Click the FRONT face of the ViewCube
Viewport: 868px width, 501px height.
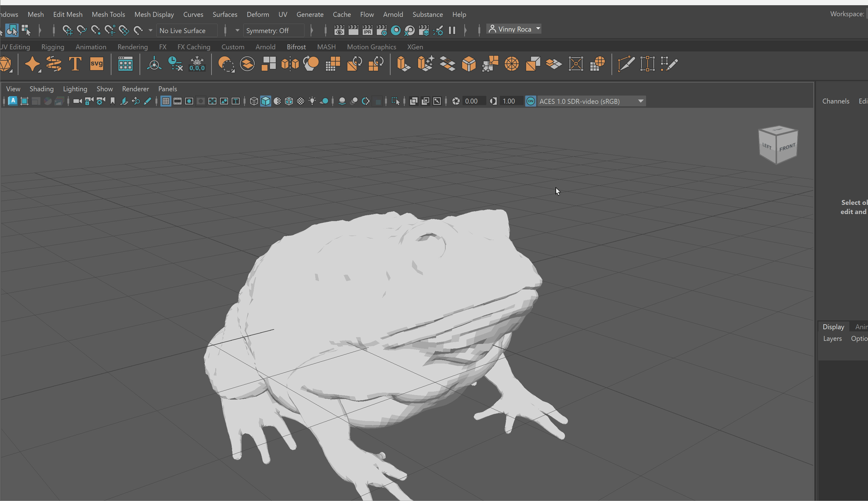787,147
